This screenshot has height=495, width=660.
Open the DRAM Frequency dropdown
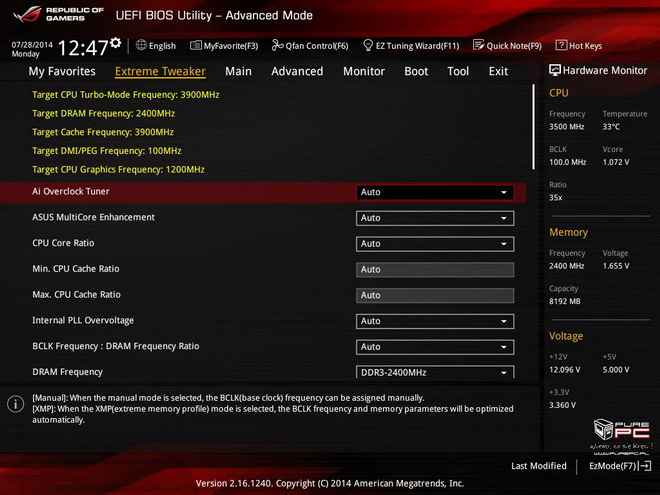coord(435,372)
